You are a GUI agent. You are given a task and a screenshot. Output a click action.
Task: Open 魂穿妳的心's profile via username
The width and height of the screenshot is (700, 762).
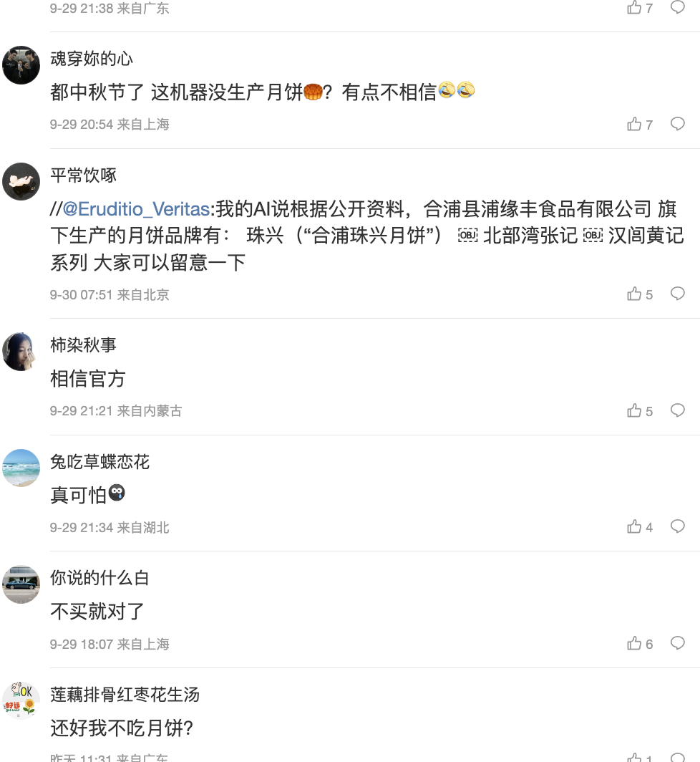click(x=91, y=59)
